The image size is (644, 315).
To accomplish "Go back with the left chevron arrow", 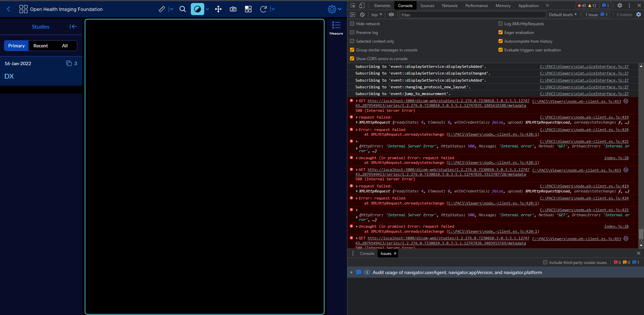I will click(9, 9).
